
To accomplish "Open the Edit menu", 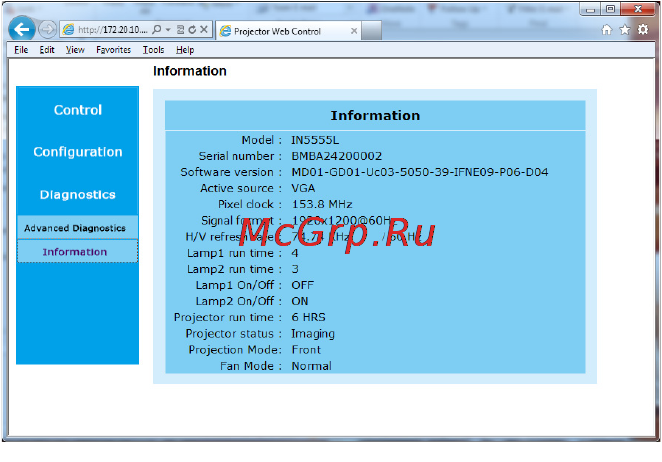I will 47,50.
